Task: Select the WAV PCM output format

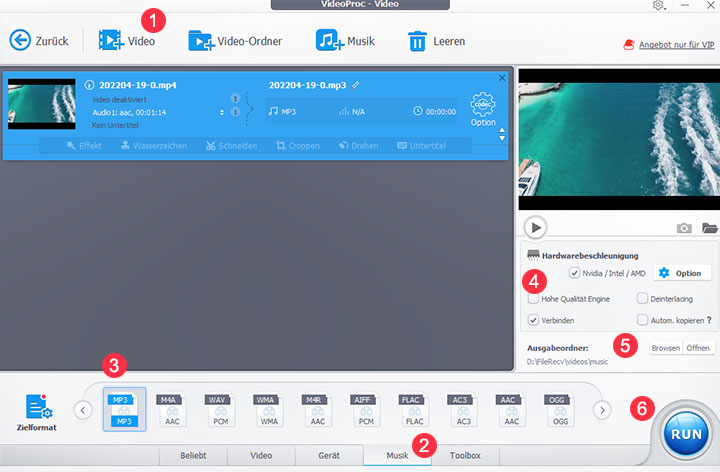Action: pyautogui.click(x=220, y=409)
